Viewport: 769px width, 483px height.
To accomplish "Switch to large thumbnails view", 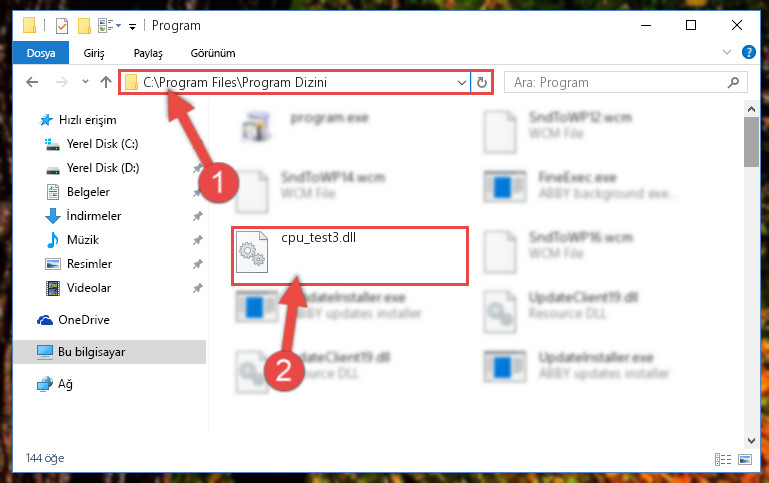I will coord(745,459).
